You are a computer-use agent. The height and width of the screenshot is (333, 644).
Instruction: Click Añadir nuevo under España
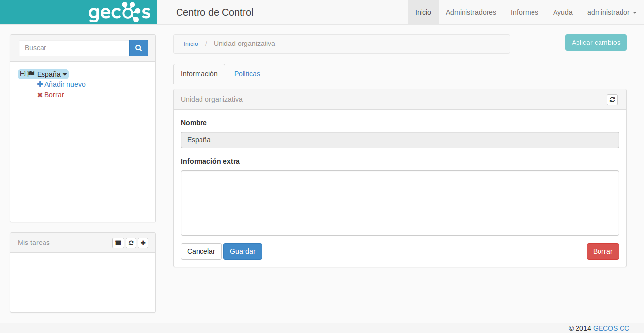coord(61,84)
